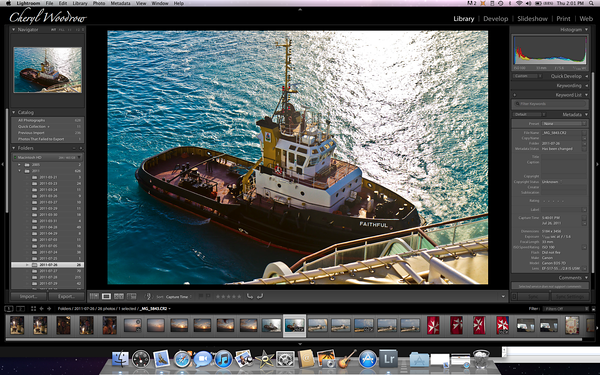This screenshot has height=375, width=600.
Task: Toggle the reject flag in toolbar
Action: 208,296
